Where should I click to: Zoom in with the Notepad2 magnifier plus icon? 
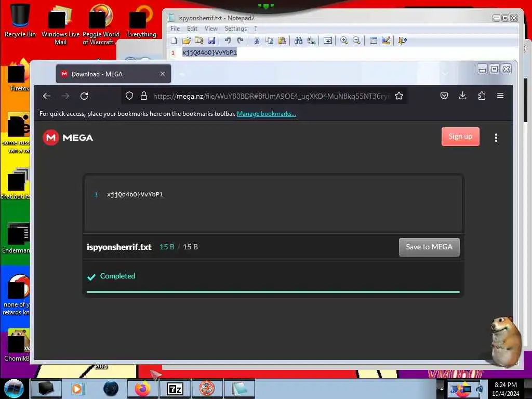point(344,41)
